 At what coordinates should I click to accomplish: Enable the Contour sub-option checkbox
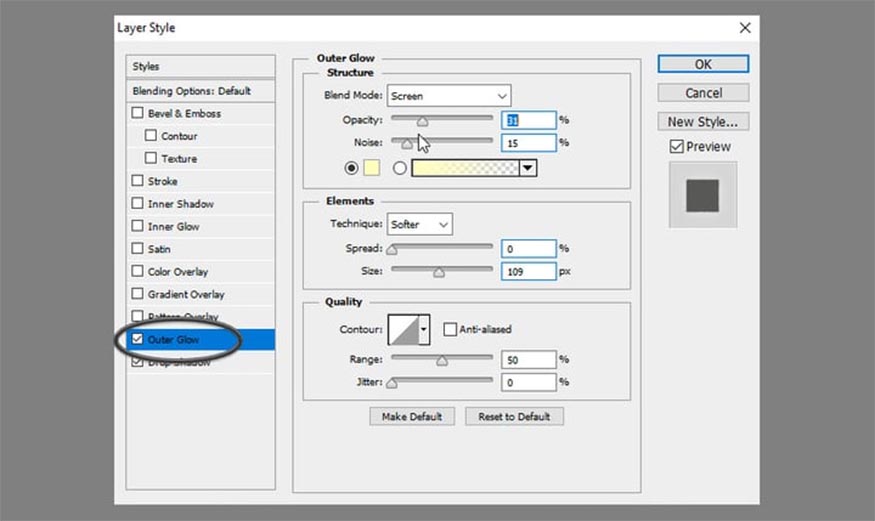coord(151,136)
